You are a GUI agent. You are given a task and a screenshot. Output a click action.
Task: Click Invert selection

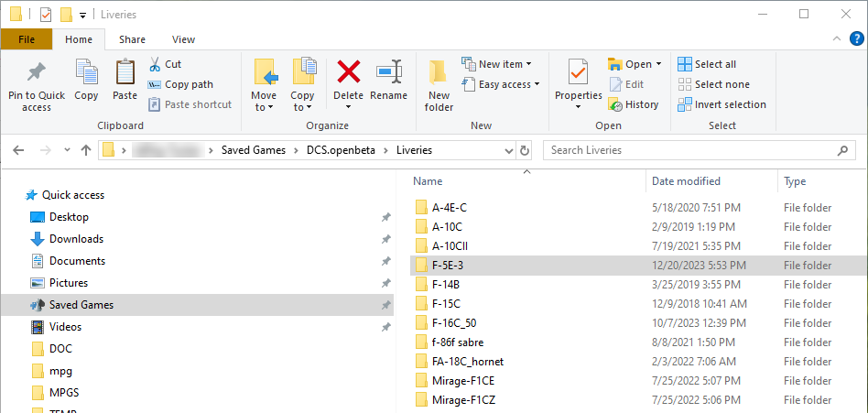(x=722, y=104)
